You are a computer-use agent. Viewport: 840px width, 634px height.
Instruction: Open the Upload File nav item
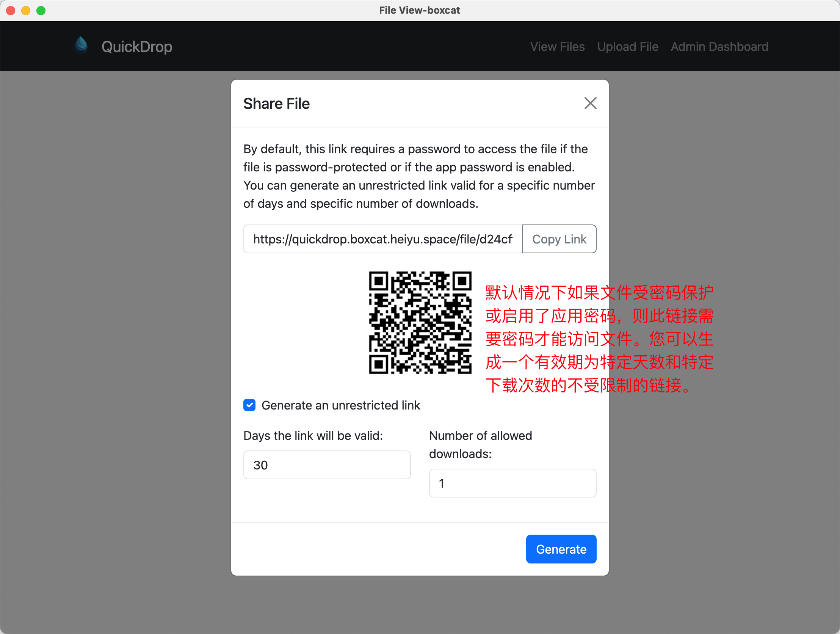point(627,46)
